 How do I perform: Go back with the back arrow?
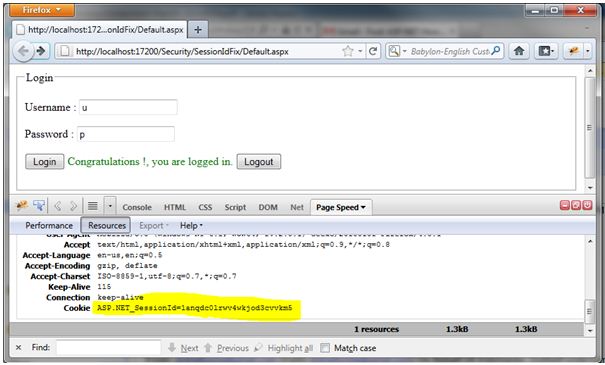23,51
